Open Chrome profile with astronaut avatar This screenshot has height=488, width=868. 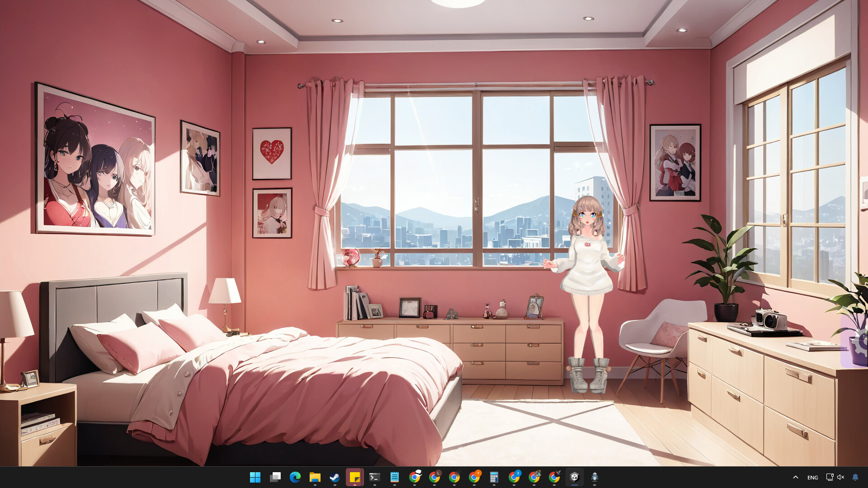pos(415,478)
